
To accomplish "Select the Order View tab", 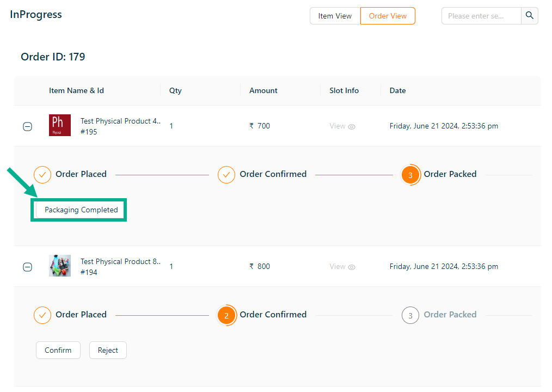I will point(388,16).
